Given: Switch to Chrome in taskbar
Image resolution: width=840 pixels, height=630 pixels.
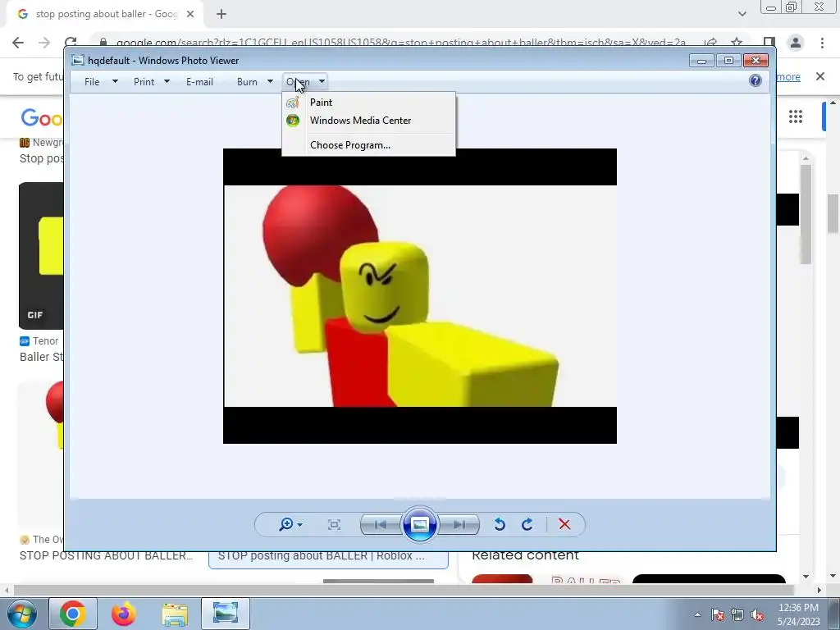Looking at the screenshot, I should click(73, 614).
